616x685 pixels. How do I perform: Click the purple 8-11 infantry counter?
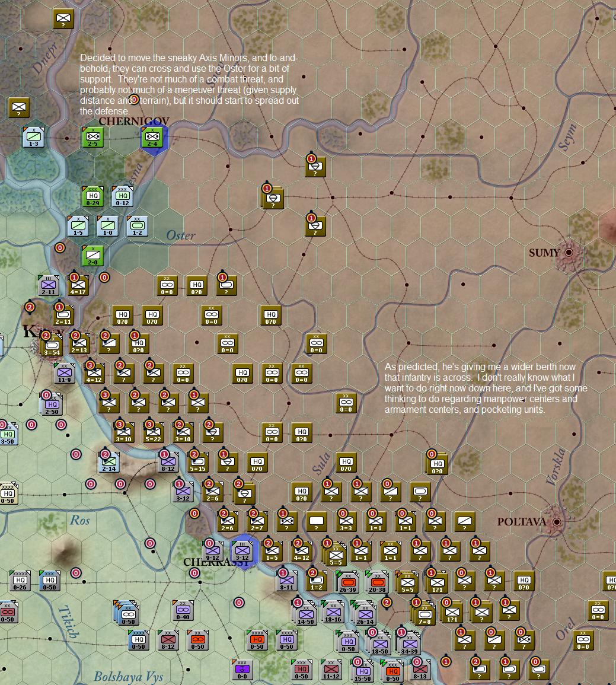point(287,581)
